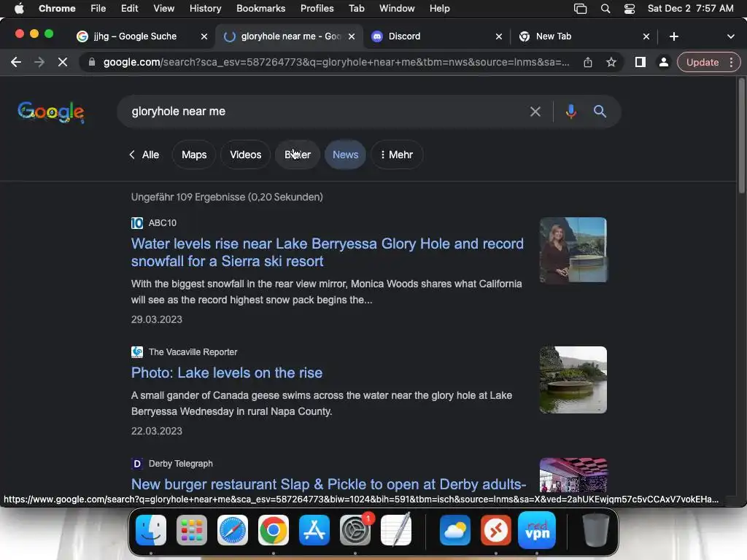The image size is (747, 560).
Task: Open Control Center in the menu bar
Action: coord(630,9)
